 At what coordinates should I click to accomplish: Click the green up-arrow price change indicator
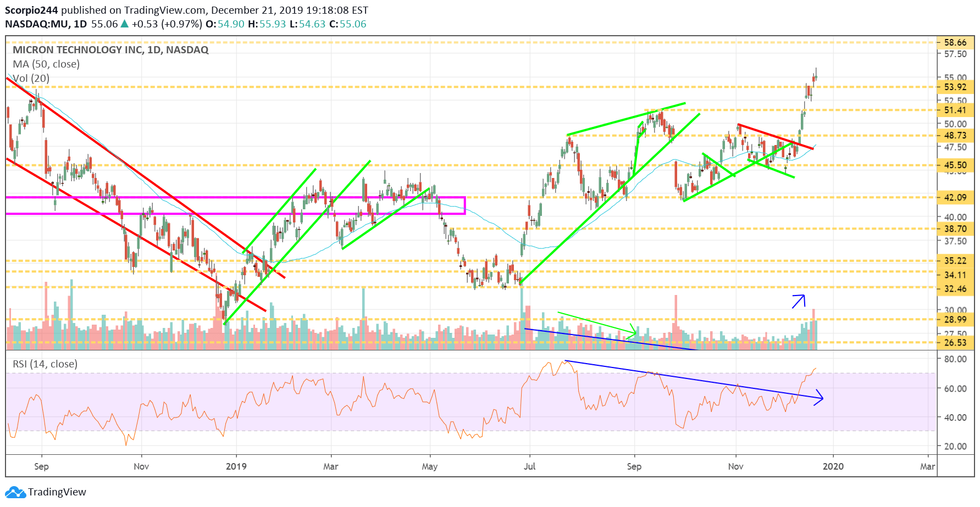point(125,24)
